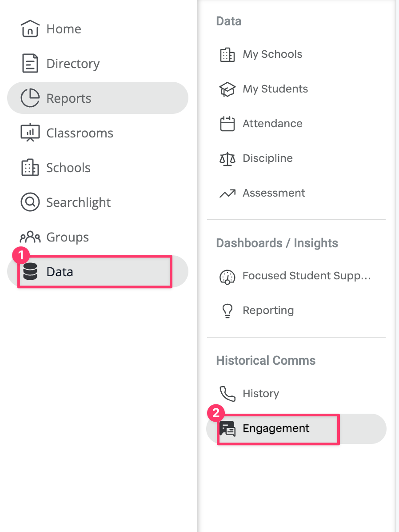Open the Attendance calendar icon
Viewport: 399px width, 532px height.
pyautogui.click(x=227, y=124)
